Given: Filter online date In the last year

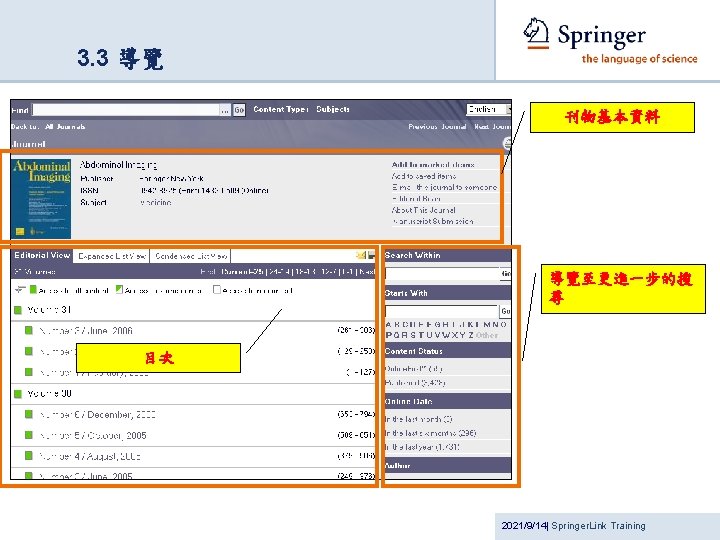Looking at the screenshot, I should click(x=422, y=447).
